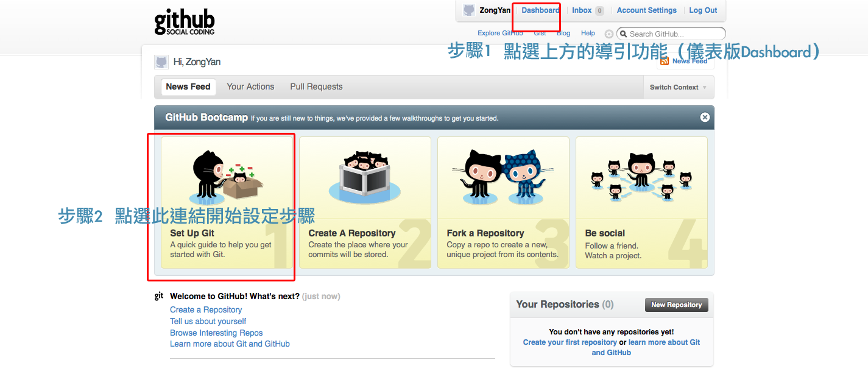Open the Switch Context dropdown

678,87
